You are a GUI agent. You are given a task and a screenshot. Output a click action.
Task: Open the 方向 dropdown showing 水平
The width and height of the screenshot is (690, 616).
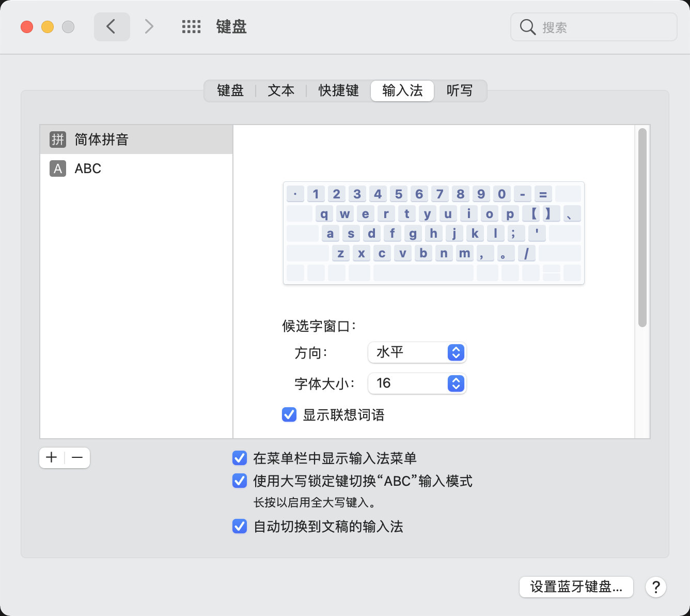417,352
